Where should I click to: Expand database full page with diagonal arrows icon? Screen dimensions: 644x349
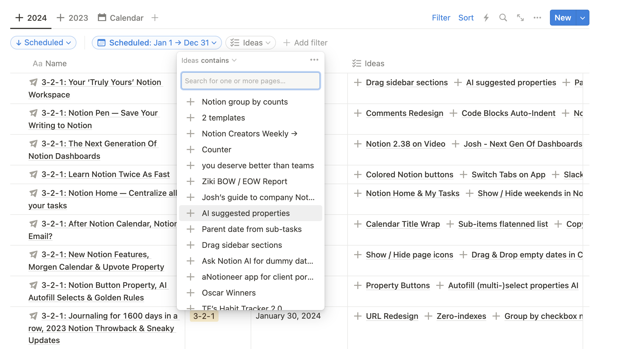coord(520,18)
